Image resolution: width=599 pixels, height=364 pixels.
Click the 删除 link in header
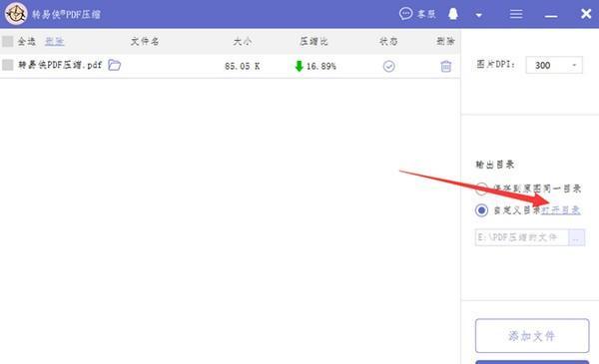[54, 41]
